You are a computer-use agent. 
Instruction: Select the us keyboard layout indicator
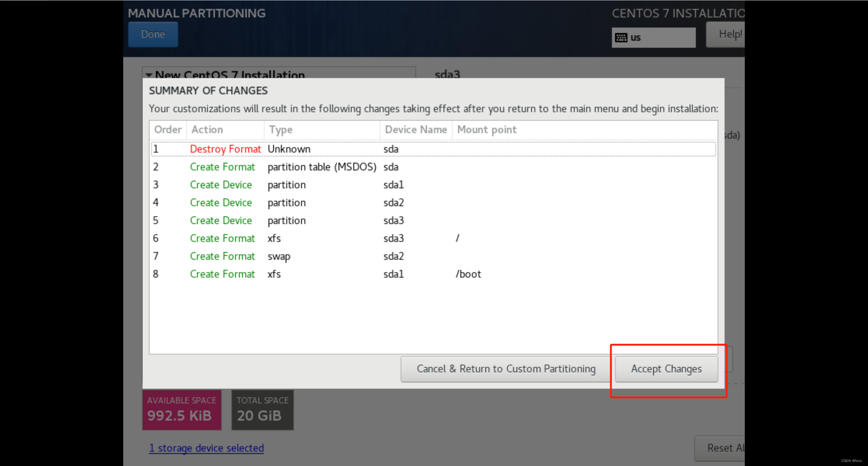pyautogui.click(x=654, y=38)
